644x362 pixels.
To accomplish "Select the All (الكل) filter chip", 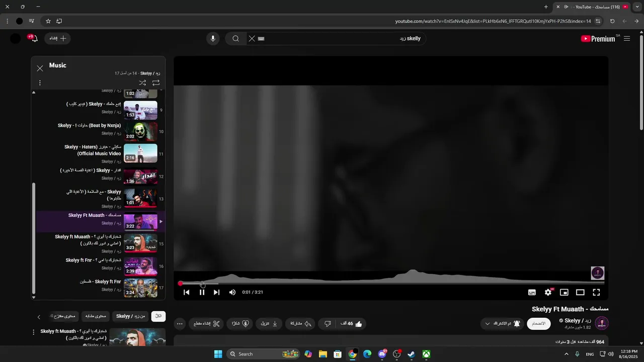I will [158, 316].
